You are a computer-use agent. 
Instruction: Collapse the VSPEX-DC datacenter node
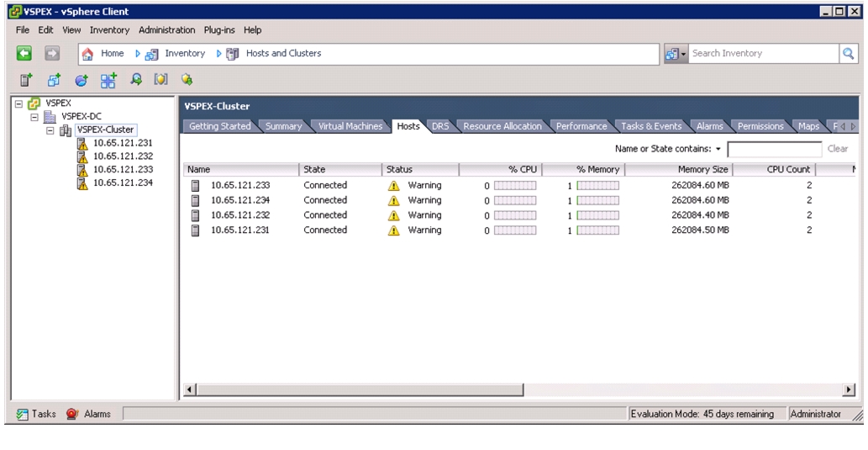click(35, 117)
